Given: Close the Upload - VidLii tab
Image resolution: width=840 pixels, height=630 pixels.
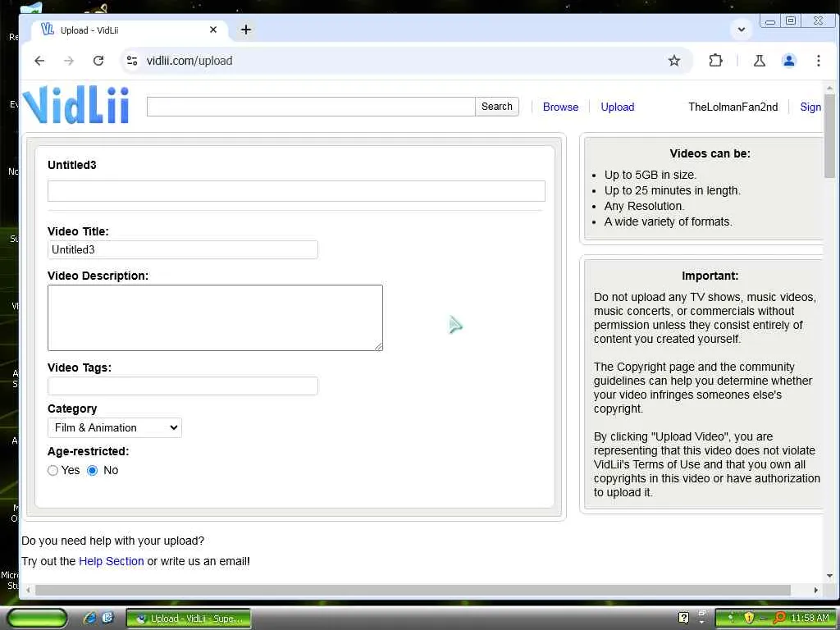Looking at the screenshot, I should (x=213, y=30).
